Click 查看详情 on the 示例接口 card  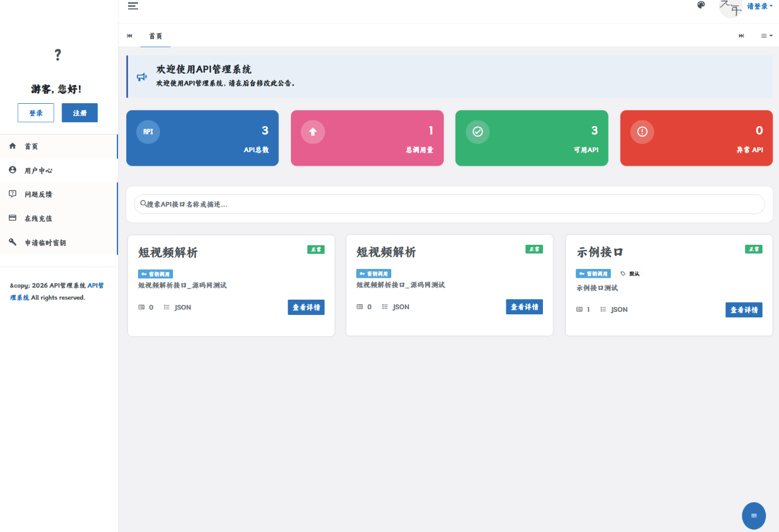pos(744,310)
